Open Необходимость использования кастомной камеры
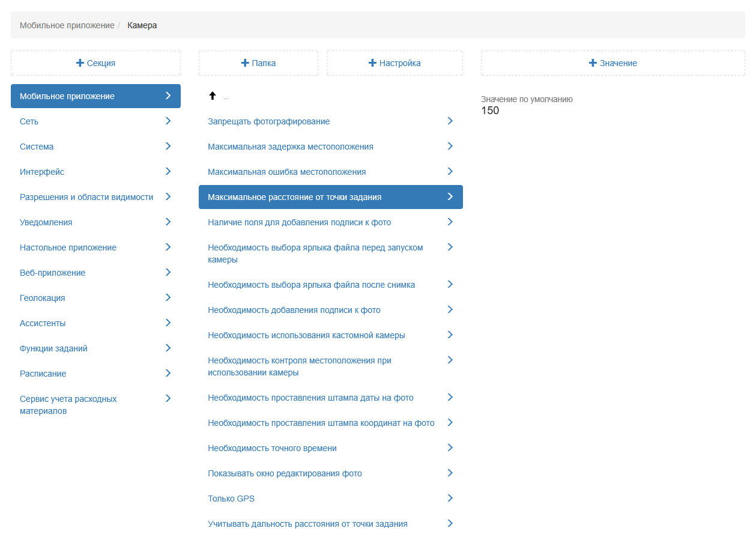 coord(306,335)
